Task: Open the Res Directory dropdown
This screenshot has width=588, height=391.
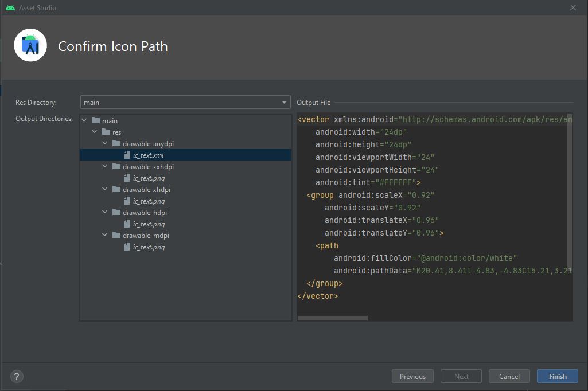Action: [x=185, y=102]
